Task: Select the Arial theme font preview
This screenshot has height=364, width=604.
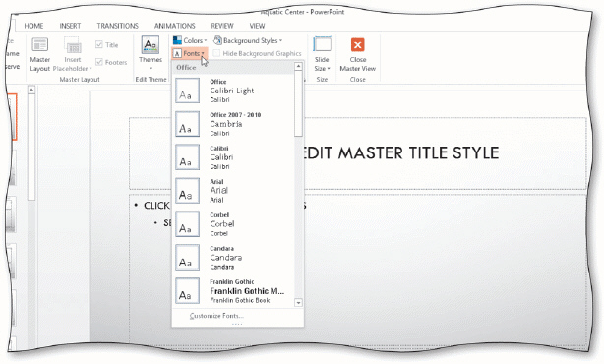Action: pos(188,191)
